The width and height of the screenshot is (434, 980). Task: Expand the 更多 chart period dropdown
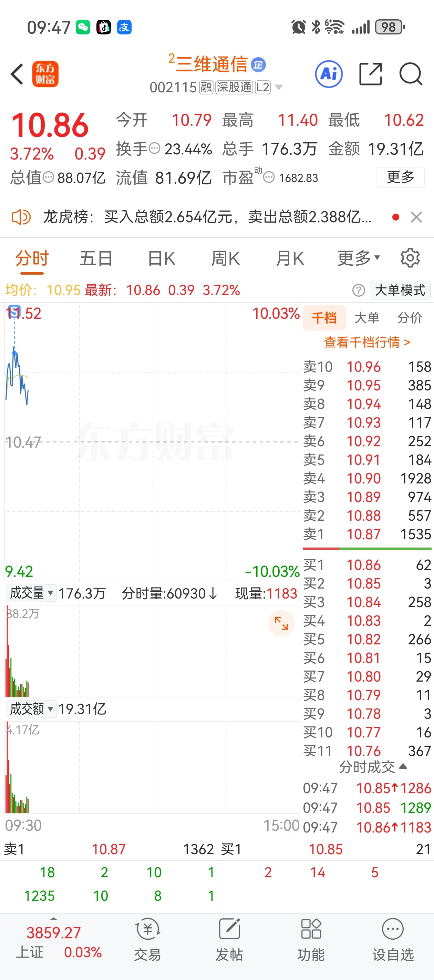click(x=359, y=258)
